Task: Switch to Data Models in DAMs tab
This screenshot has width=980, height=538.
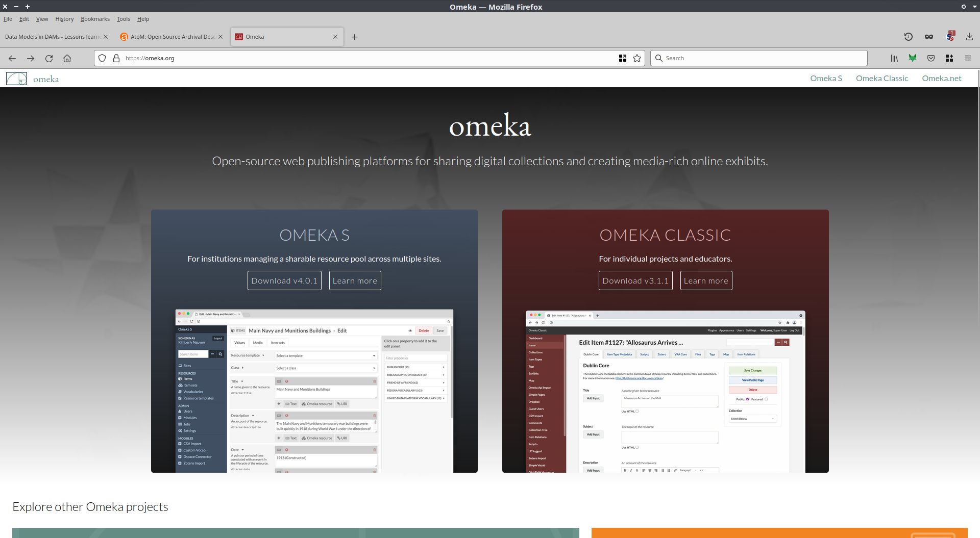Action: (53, 37)
